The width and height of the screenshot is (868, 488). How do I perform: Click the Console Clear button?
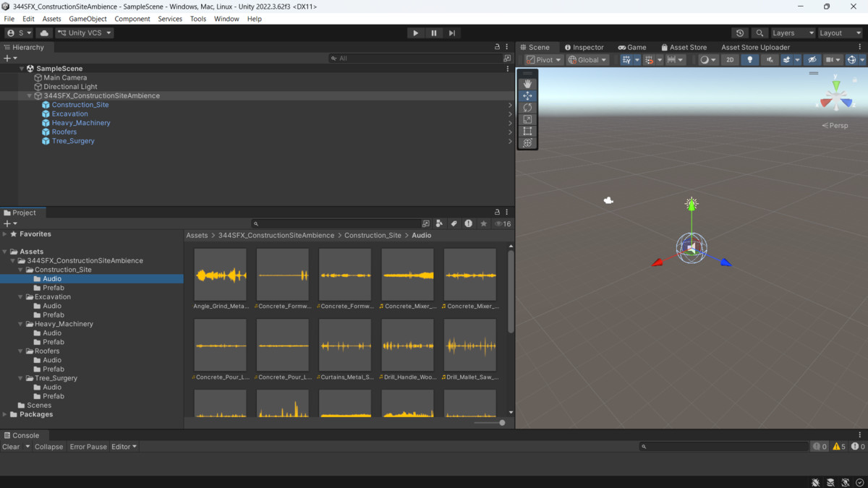tap(11, 447)
